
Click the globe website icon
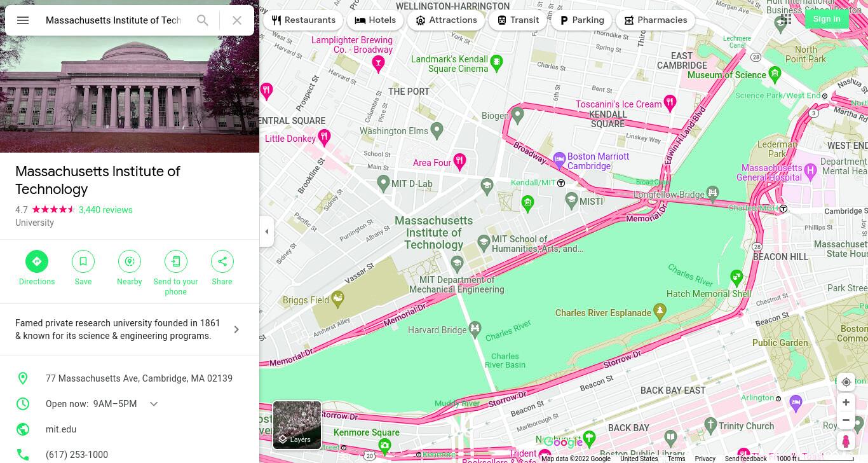tap(23, 429)
